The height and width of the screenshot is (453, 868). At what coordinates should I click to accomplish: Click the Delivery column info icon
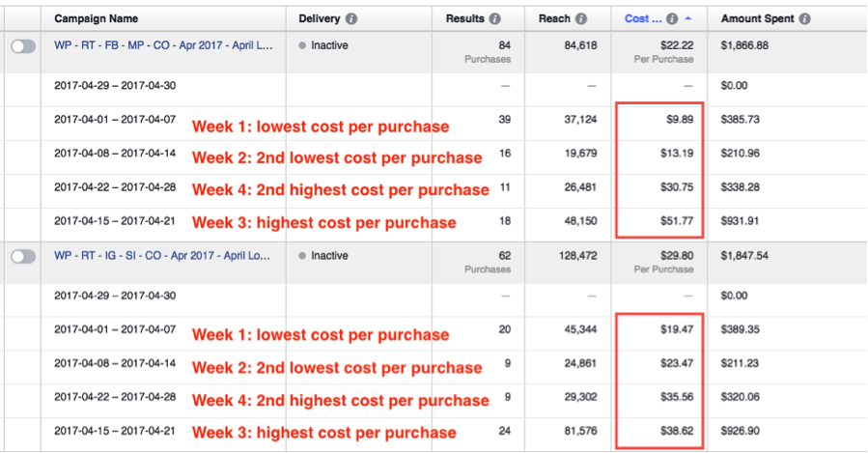pos(351,18)
